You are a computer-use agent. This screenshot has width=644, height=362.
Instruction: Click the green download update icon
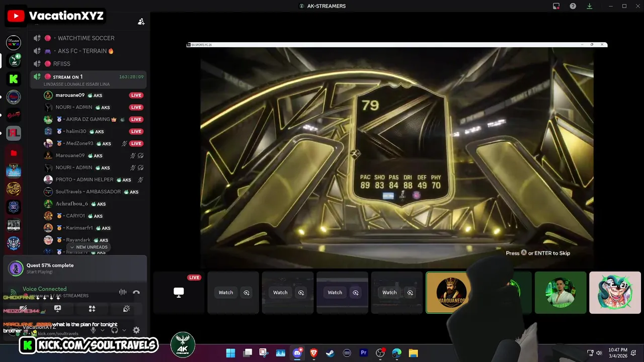[589, 6]
